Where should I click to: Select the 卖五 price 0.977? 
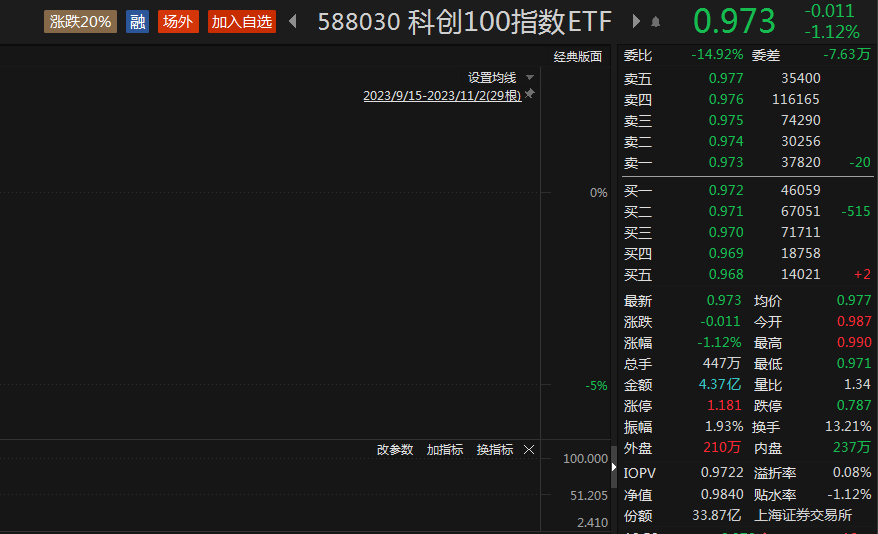(726, 78)
